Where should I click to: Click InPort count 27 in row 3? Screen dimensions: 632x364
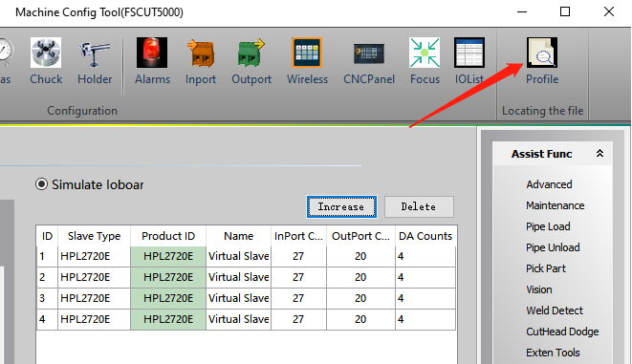click(x=298, y=298)
